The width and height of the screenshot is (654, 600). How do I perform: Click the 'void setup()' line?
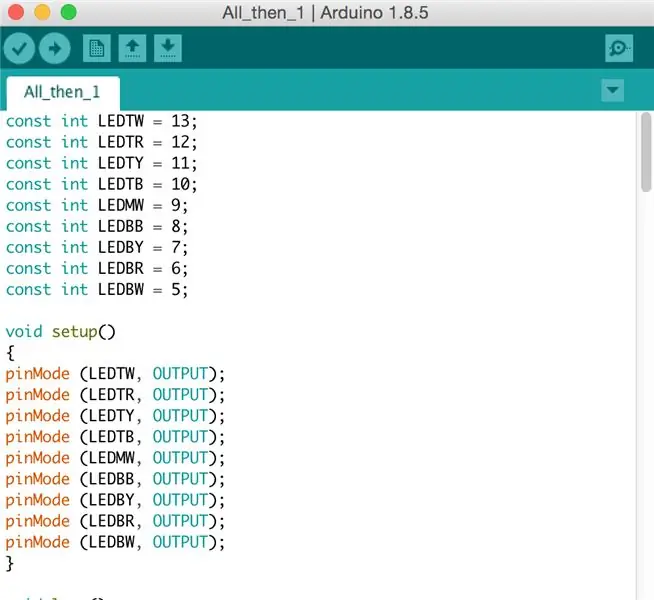[x=60, y=332]
